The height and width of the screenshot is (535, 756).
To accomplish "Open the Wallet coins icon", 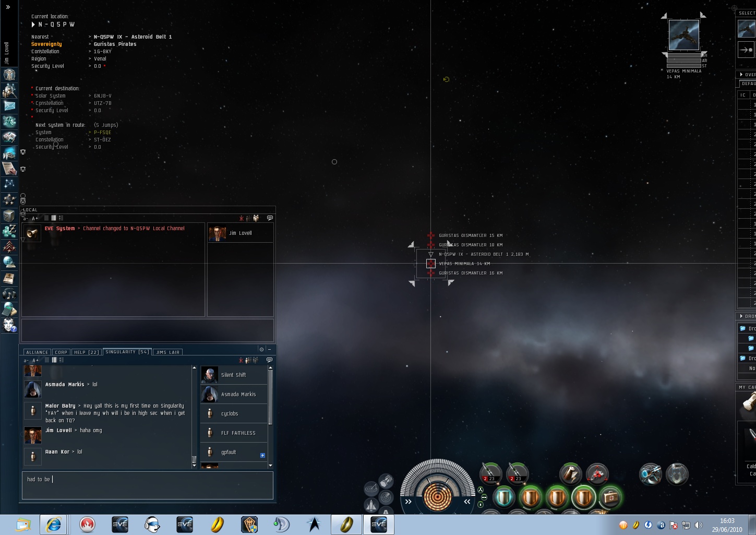I will (9, 231).
